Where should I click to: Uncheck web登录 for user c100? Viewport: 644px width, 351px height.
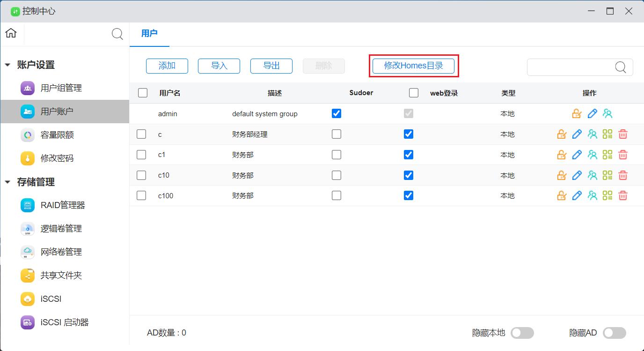coord(409,195)
